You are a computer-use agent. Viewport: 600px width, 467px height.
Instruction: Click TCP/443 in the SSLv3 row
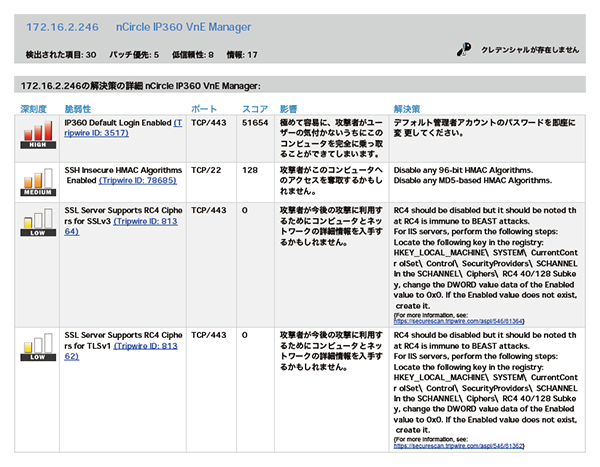[x=209, y=211]
